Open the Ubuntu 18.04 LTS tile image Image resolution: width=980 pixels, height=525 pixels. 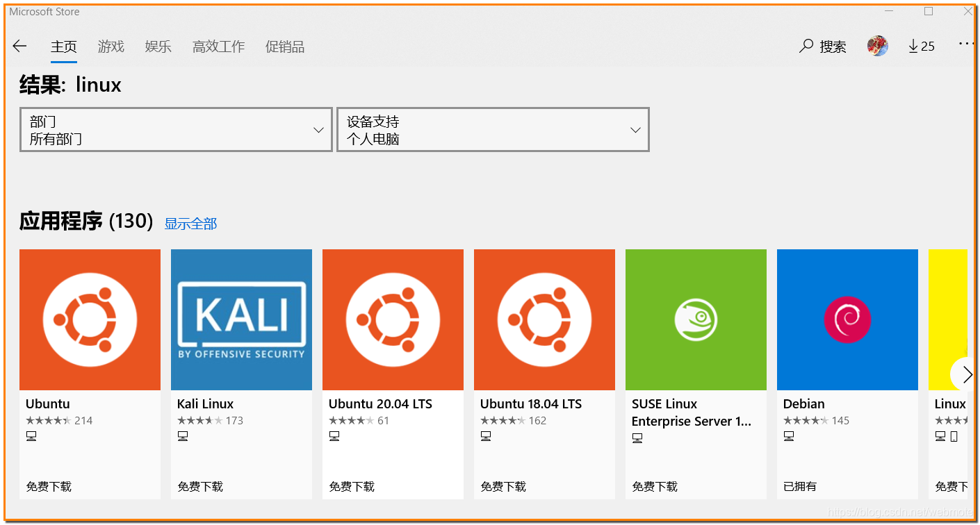[x=544, y=319]
